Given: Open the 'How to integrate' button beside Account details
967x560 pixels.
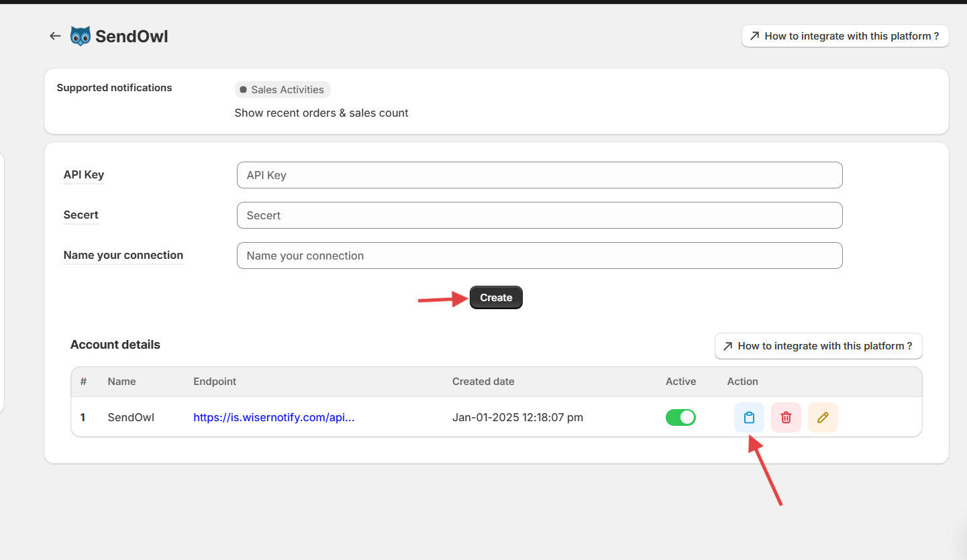Looking at the screenshot, I should point(818,346).
